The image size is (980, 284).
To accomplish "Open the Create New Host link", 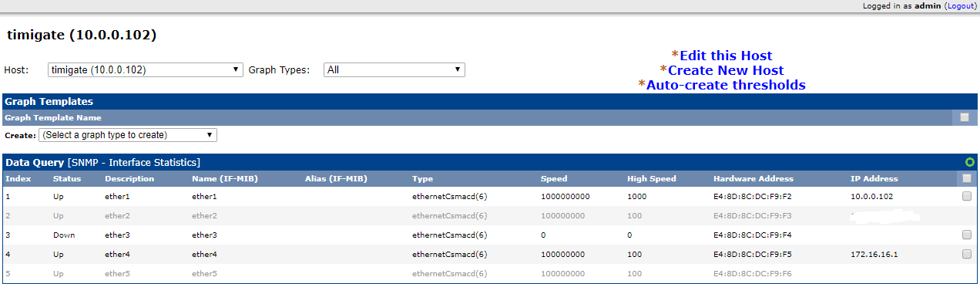I will pyautogui.click(x=726, y=70).
